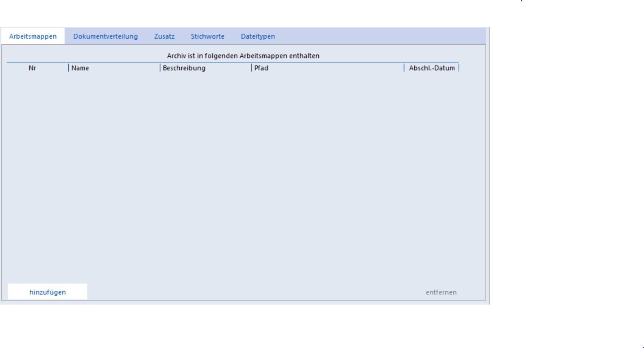
Task: Open the Dokumentverteilung tab
Action: pyautogui.click(x=105, y=36)
